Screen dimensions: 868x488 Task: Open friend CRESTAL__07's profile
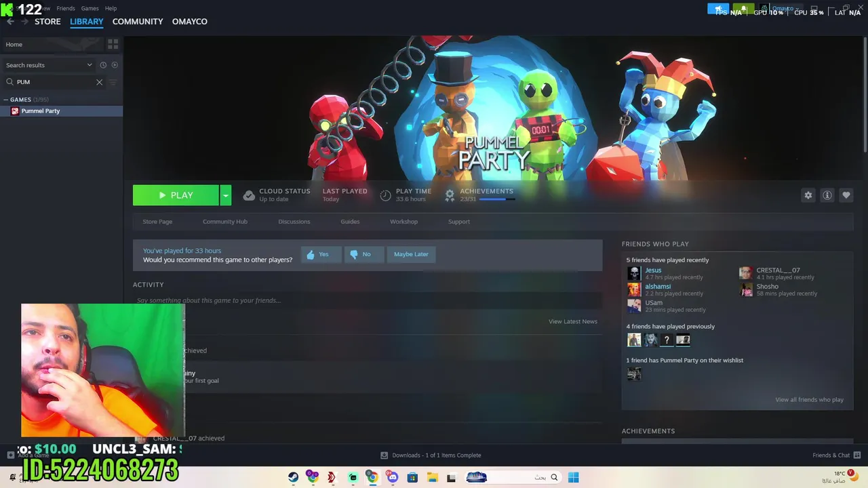pyautogui.click(x=778, y=270)
